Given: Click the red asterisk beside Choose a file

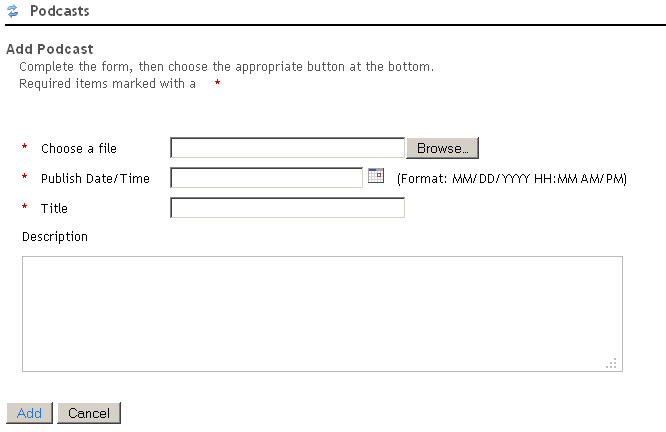Looking at the screenshot, I should pos(25,149).
